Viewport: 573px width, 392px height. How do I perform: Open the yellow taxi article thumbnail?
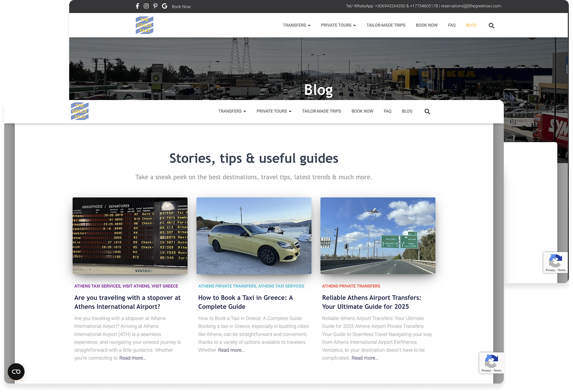pyautogui.click(x=254, y=235)
